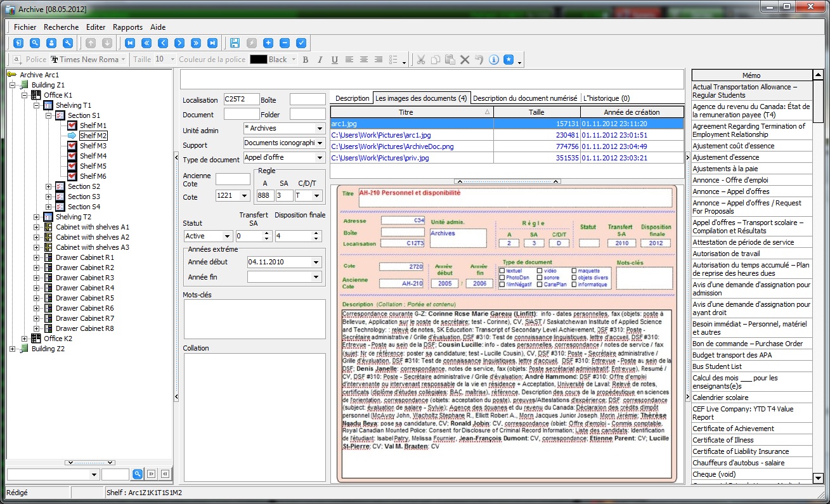Viewport: 830px width, 504px height.
Task: Expand the Building Z2 tree node
Action: [x=13, y=349]
